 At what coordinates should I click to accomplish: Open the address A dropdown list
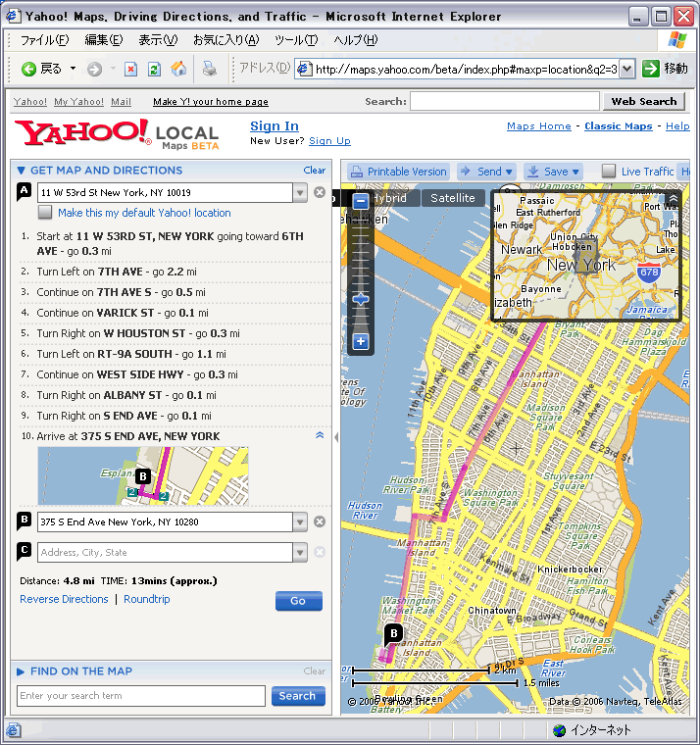[300, 192]
